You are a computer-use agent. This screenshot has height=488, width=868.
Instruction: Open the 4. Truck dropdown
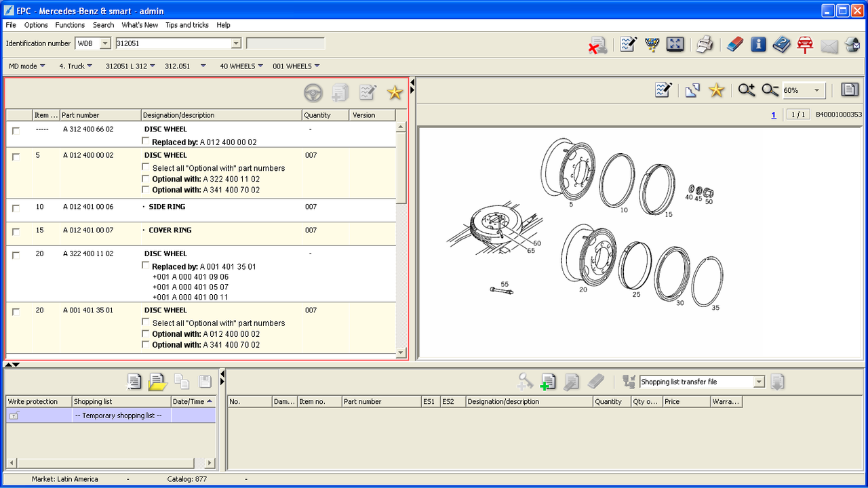tap(76, 66)
